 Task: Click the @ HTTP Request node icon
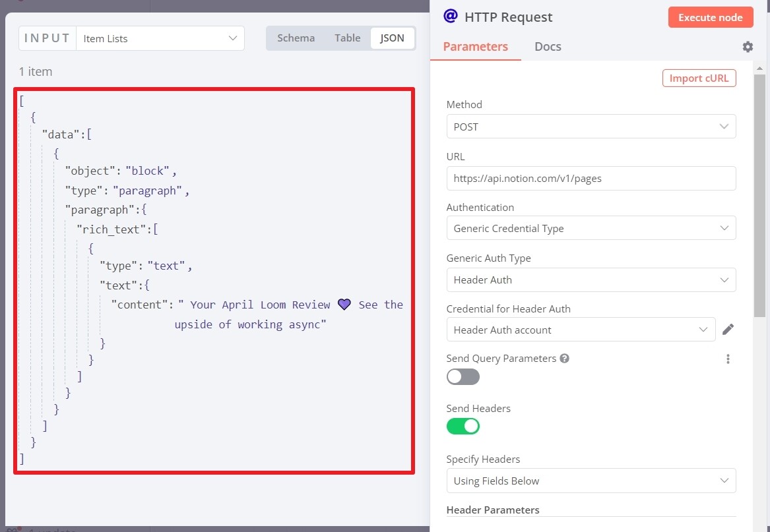coord(451,17)
